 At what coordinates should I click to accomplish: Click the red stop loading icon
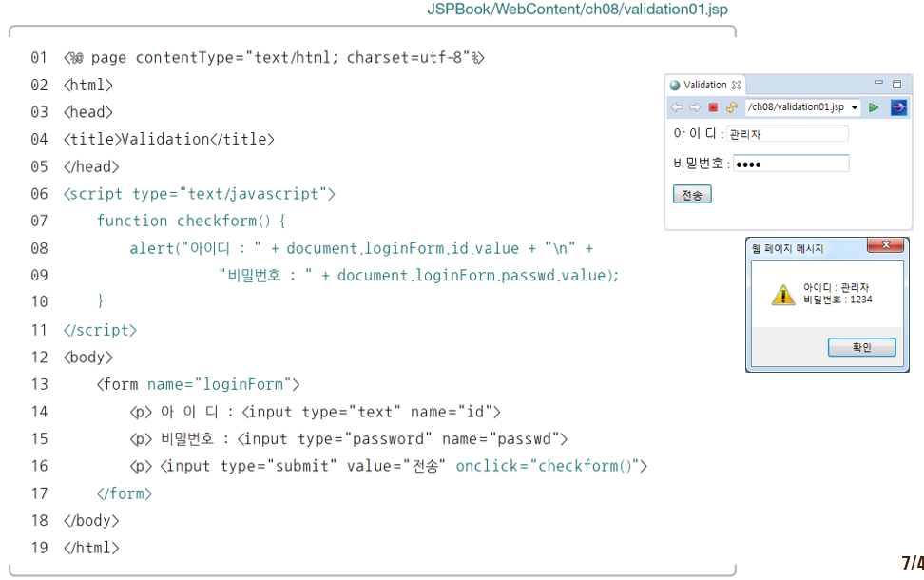[713, 107]
